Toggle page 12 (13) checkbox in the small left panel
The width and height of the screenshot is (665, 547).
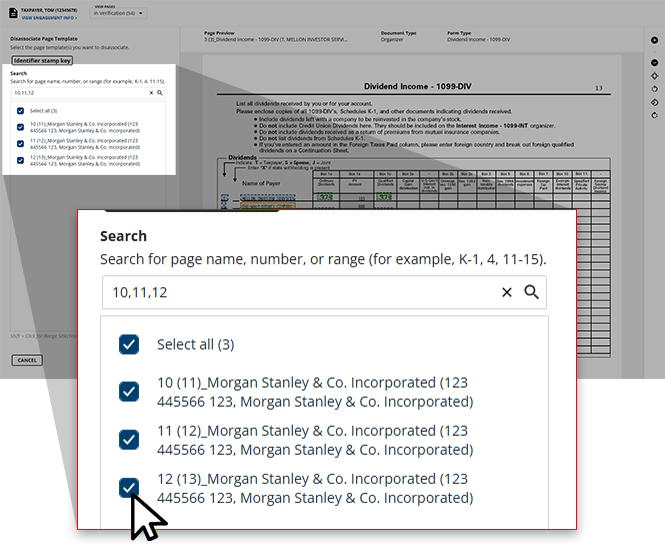(x=21, y=160)
